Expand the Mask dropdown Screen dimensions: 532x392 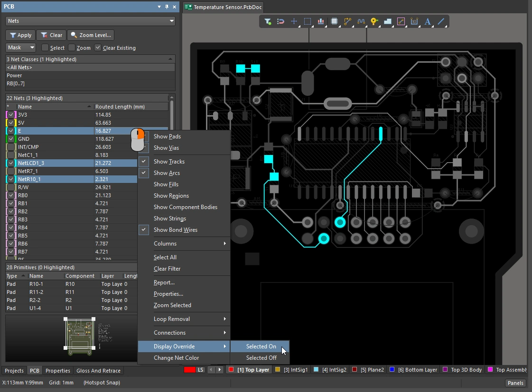pos(20,47)
